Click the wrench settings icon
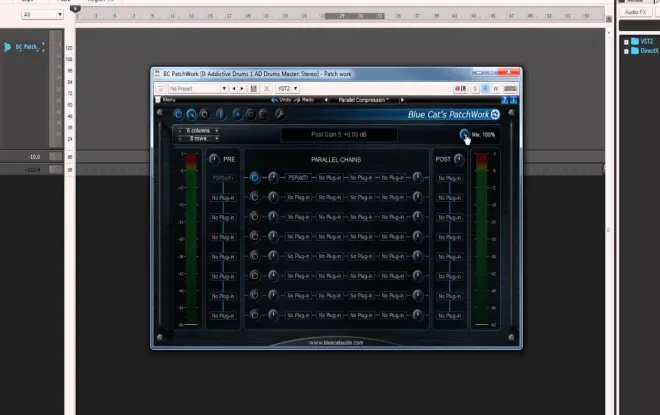660x415 pixels. [x=279, y=114]
